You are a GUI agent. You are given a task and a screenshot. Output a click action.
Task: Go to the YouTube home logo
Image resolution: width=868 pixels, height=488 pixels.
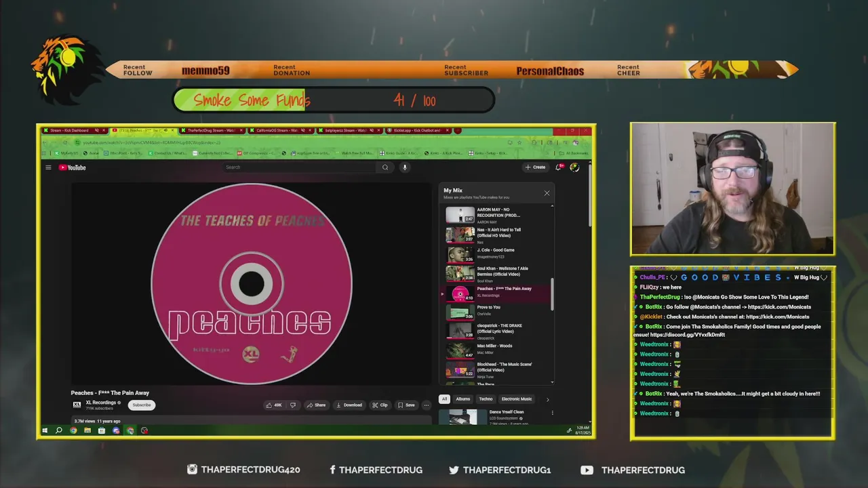pos(72,167)
